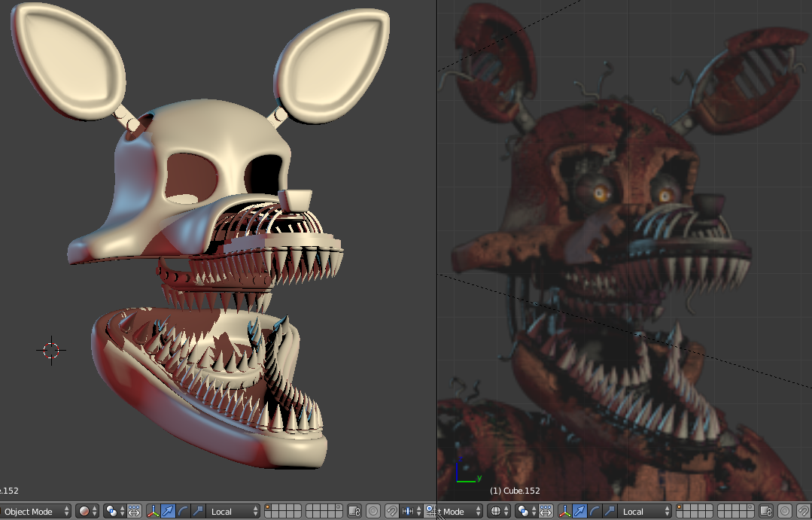This screenshot has height=520, width=812.
Task: Click the axis gizmo in right viewport corner
Action: (468, 470)
